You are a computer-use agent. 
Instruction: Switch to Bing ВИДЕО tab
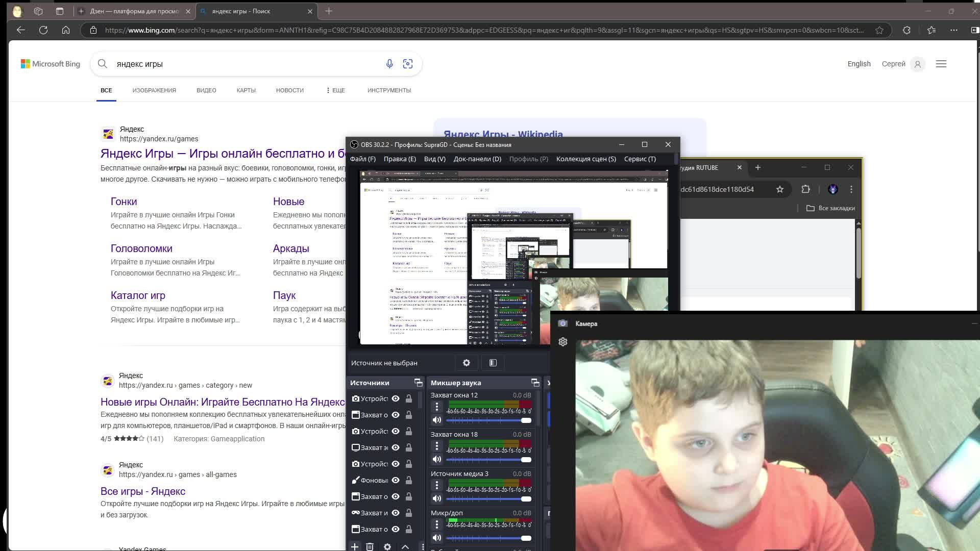click(206, 90)
